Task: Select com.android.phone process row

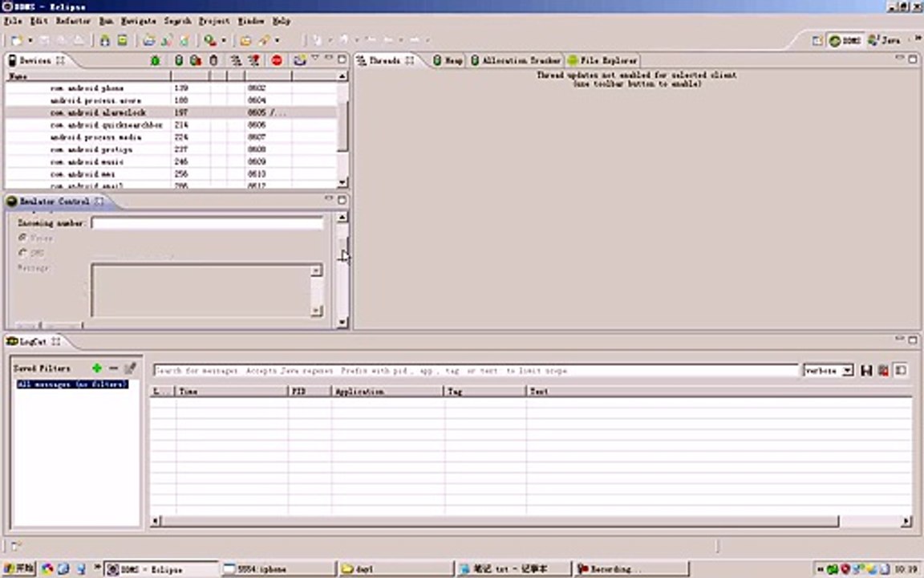Action: [171, 88]
